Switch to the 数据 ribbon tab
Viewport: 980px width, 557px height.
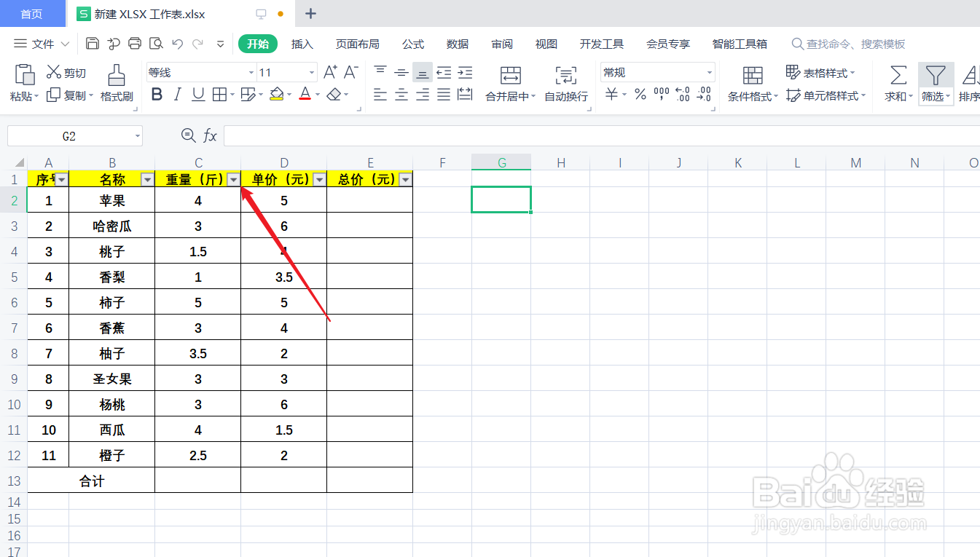[x=457, y=44]
